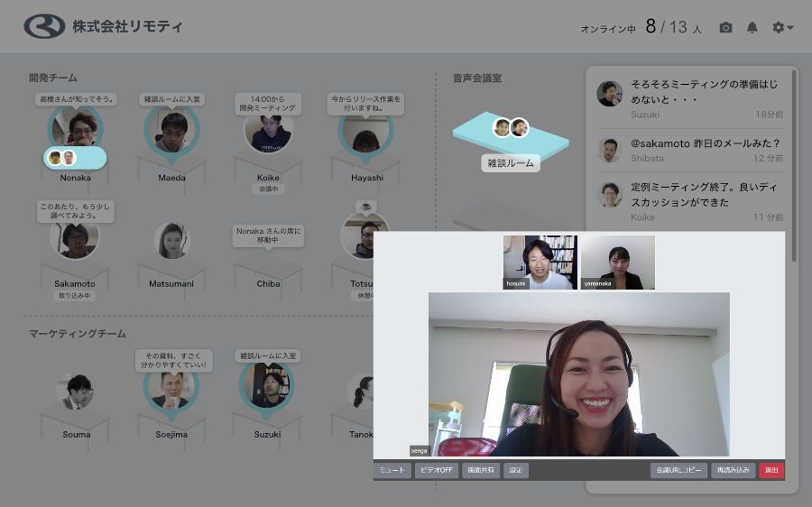Leave the call with red 退出 button
Screen dimensions: 812x507
point(771,470)
